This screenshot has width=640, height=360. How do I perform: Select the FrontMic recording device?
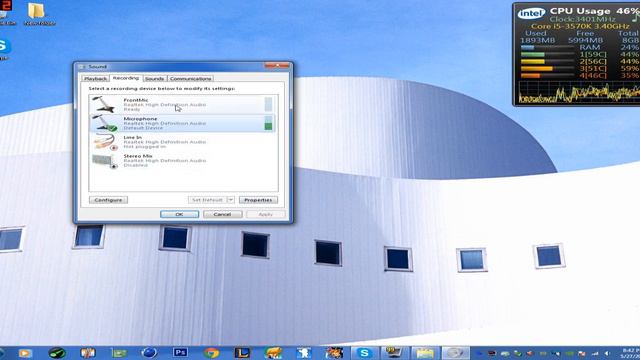(x=182, y=104)
